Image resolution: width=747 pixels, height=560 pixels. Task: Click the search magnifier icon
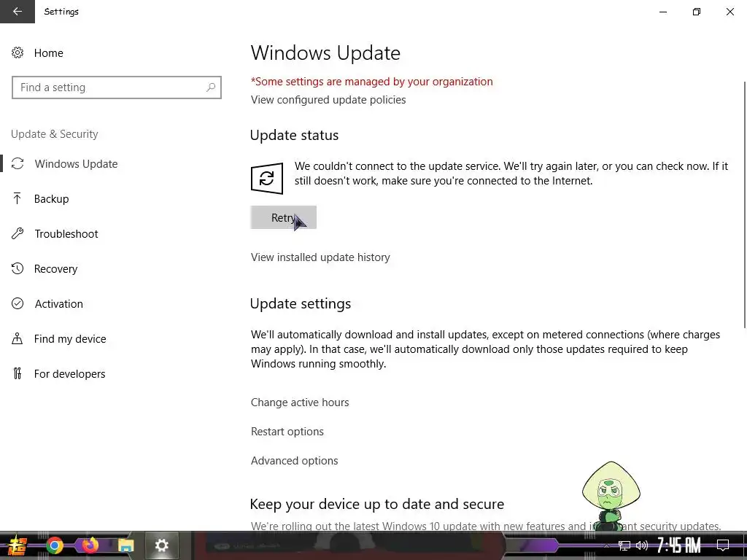point(211,87)
